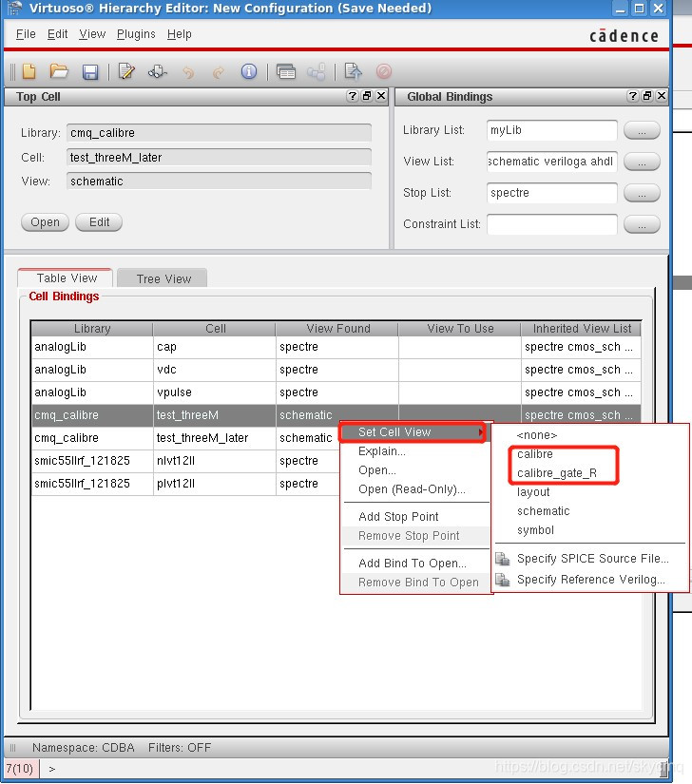Click the New configuration icon in toolbar
Viewport: 692px width, 784px height.
pos(29,71)
